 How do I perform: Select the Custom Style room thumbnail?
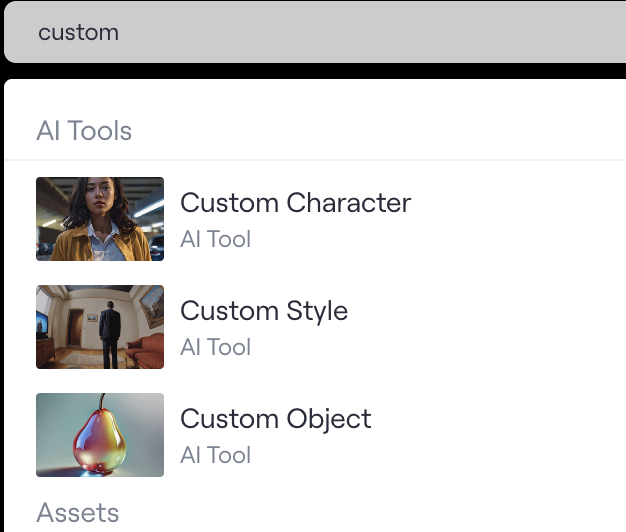tap(100, 327)
